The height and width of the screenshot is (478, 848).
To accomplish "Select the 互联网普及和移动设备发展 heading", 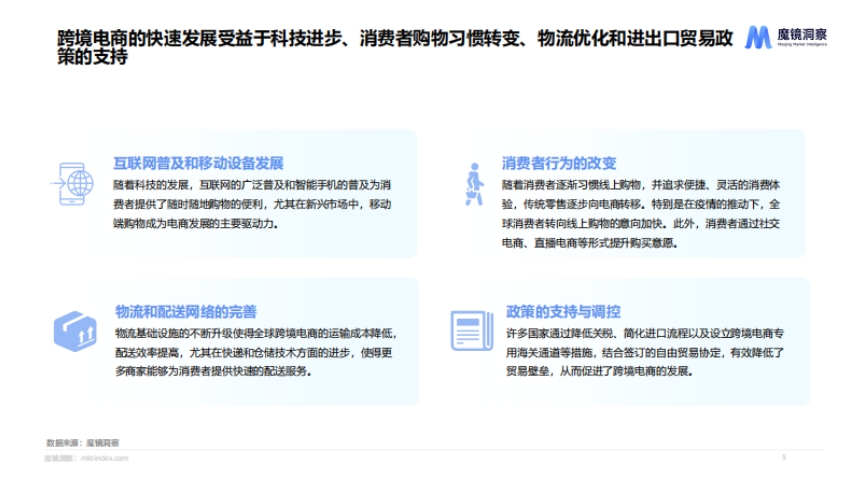I will click(x=199, y=163).
